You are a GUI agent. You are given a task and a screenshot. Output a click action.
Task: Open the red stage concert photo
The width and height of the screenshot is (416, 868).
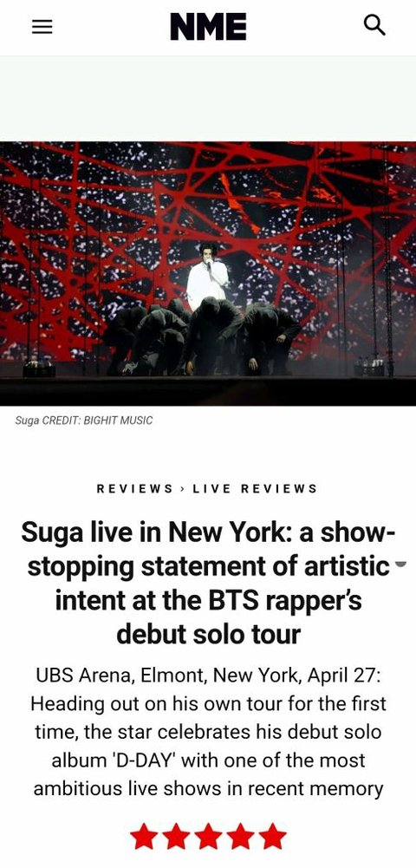(x=208, y=273)
